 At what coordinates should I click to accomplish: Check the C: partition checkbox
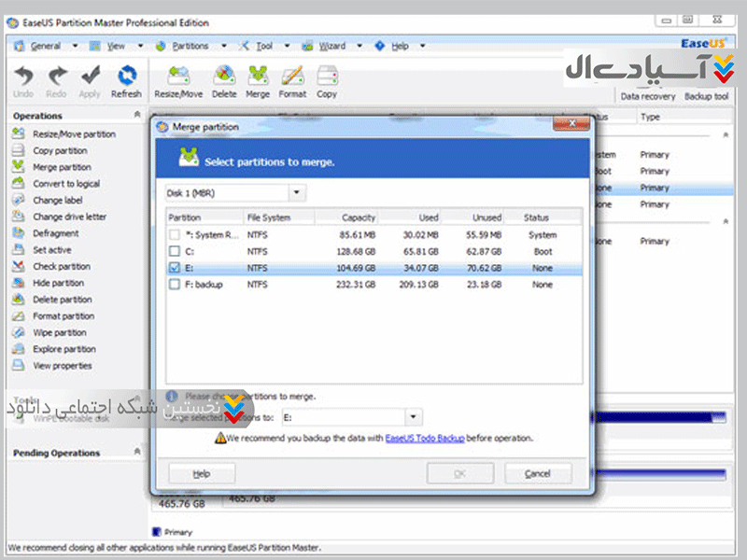175,252
